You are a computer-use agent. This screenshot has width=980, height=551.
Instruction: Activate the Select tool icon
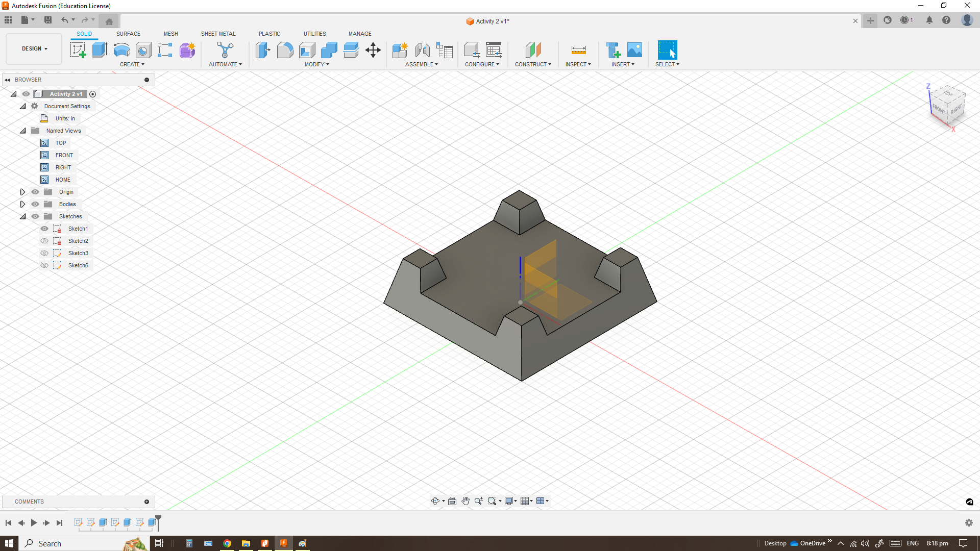(667, 50)
